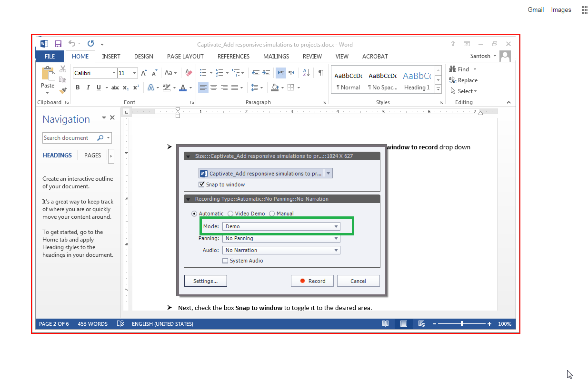Click the Format Painter brush icon
This screenshot has width=588, height=389.
63,90
